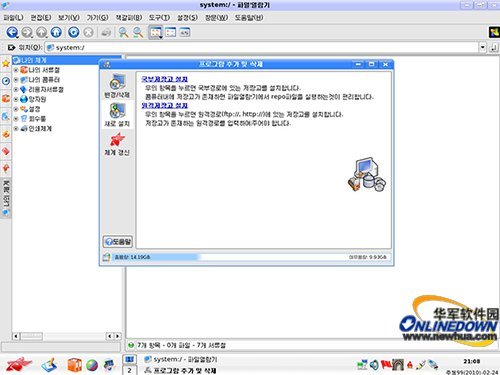
Task: Open the 편집(E) menu
Action: click(41, 18)
